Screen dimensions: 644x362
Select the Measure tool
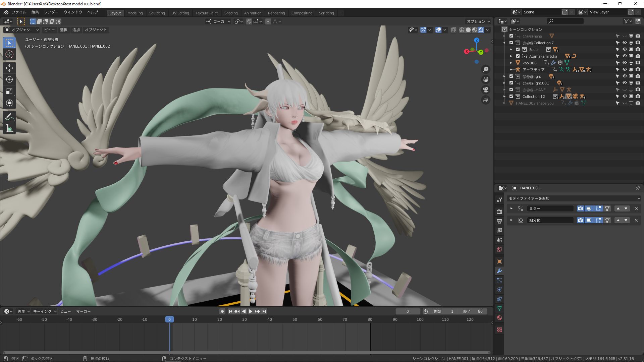9,129
